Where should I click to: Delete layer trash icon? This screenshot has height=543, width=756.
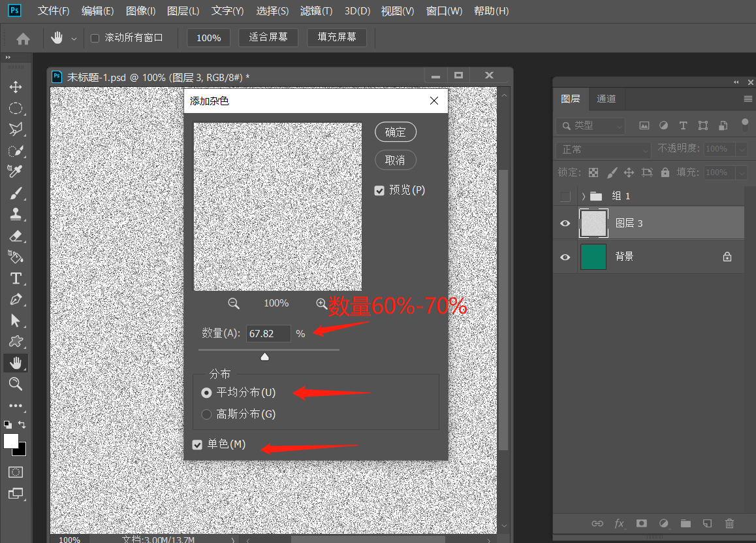[729, 523]
